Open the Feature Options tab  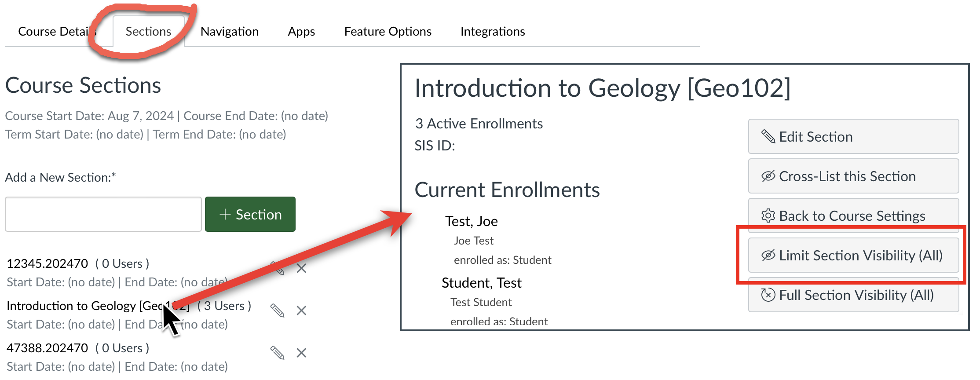coord(388,32)
